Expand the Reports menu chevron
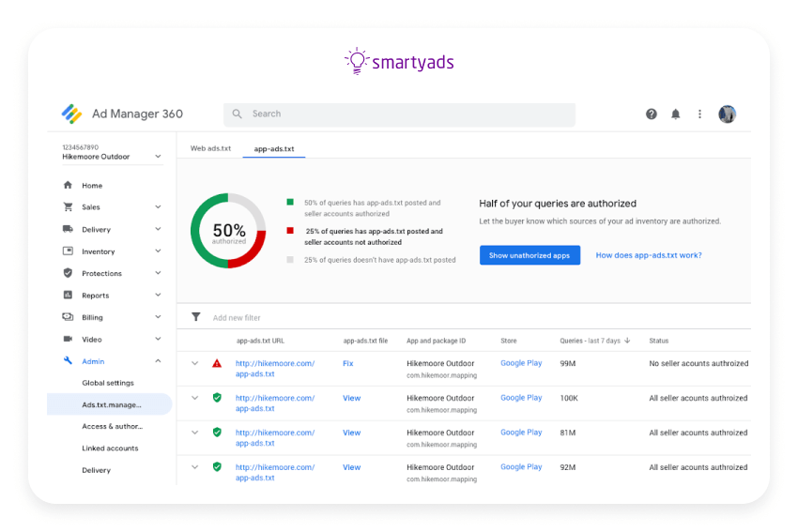 [158, 295]
